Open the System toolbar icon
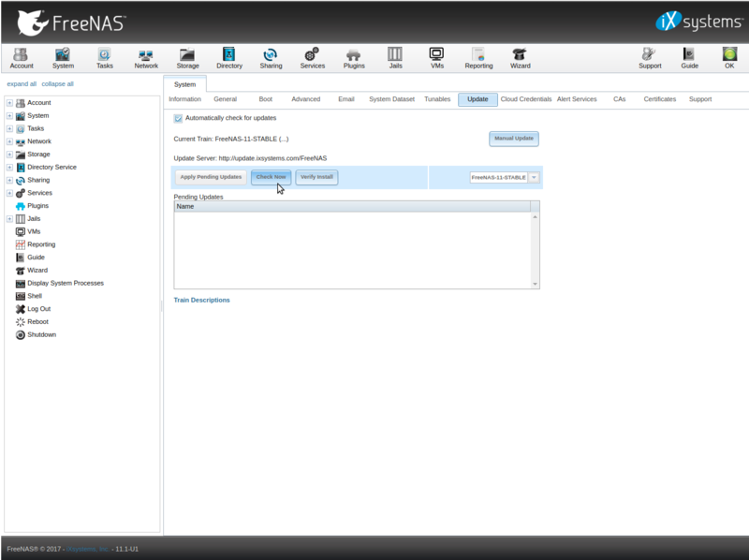Image resolution: width=749 pixels, height=560 pixels. (x=63, y=58)
